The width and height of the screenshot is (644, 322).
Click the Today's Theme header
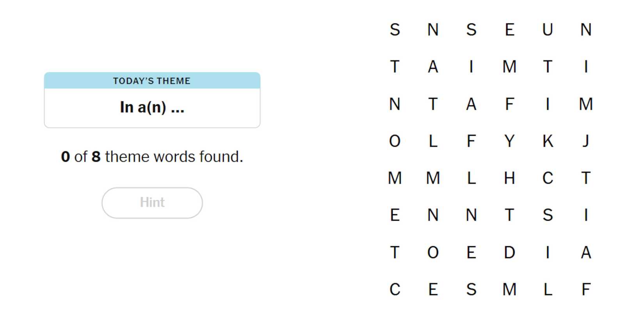point(152,81)
